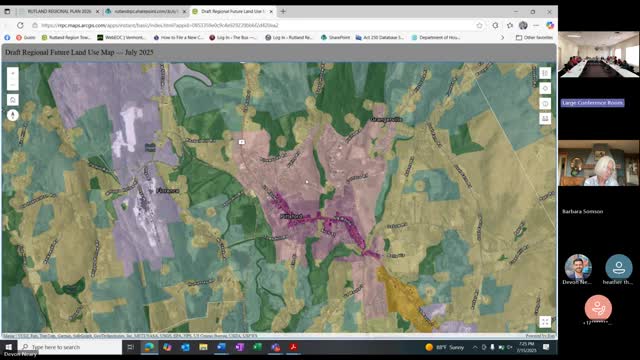
Task: Open the Other favorites folder
Action: point(534,38)
